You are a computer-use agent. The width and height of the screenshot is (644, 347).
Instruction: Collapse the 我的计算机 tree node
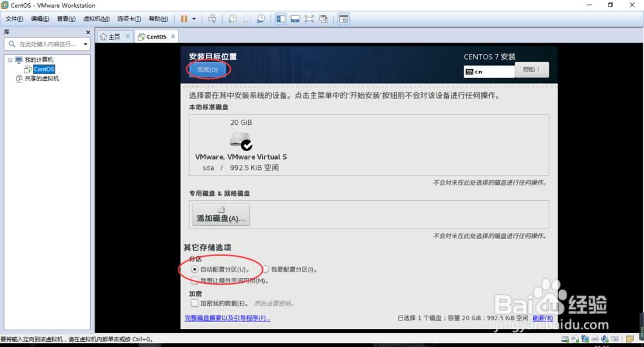10,60
